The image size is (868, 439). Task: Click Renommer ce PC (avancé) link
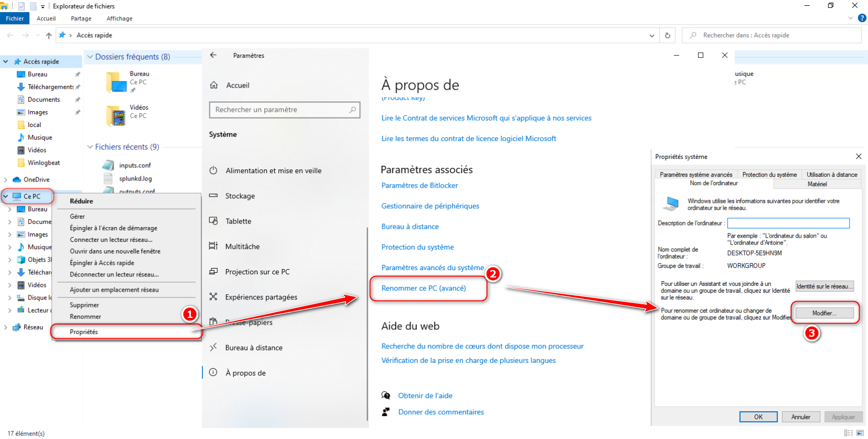424,288
